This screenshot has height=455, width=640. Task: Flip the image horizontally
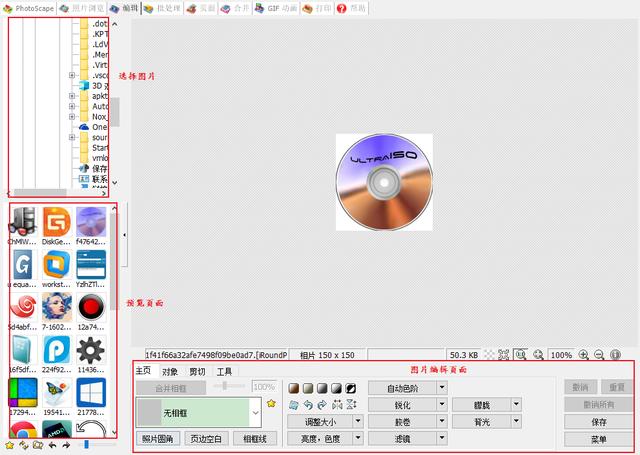coord(337,405)
